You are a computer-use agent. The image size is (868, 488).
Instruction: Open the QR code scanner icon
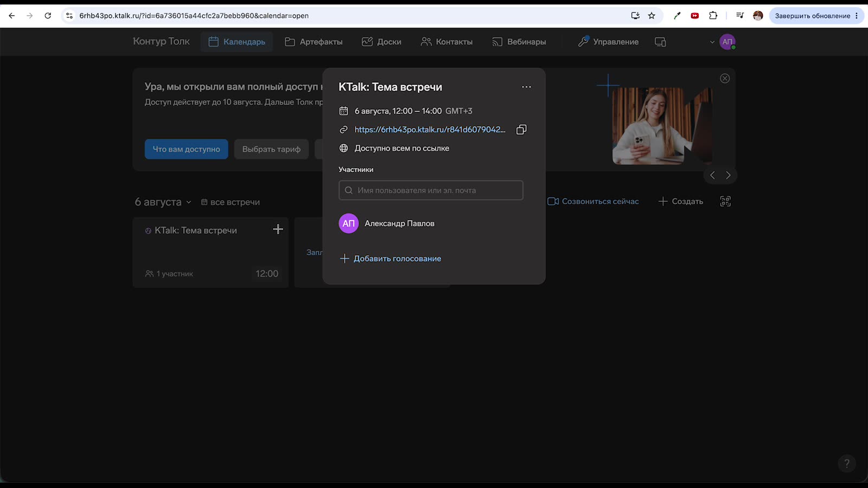pyautogui.click(x=725, y=201)
